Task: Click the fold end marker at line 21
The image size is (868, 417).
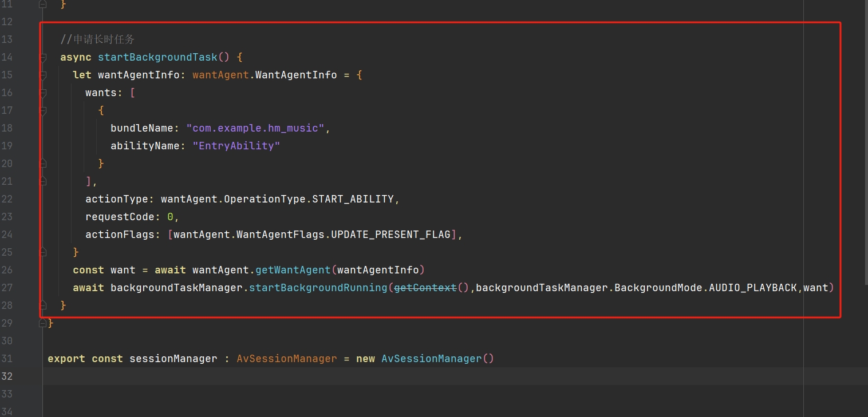Action: (43, 181)
